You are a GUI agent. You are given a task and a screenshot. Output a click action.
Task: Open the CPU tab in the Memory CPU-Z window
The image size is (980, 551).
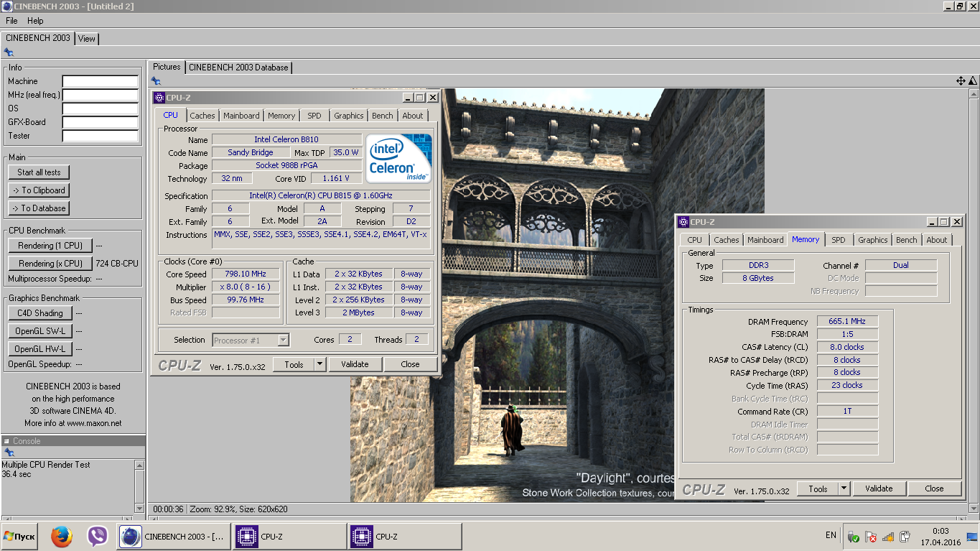click(694, 240)
